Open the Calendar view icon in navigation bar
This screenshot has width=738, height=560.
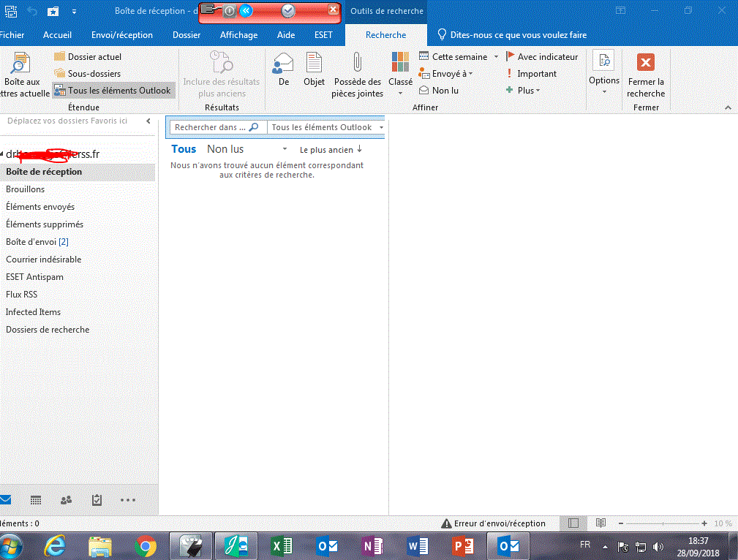tap(35, 500)
